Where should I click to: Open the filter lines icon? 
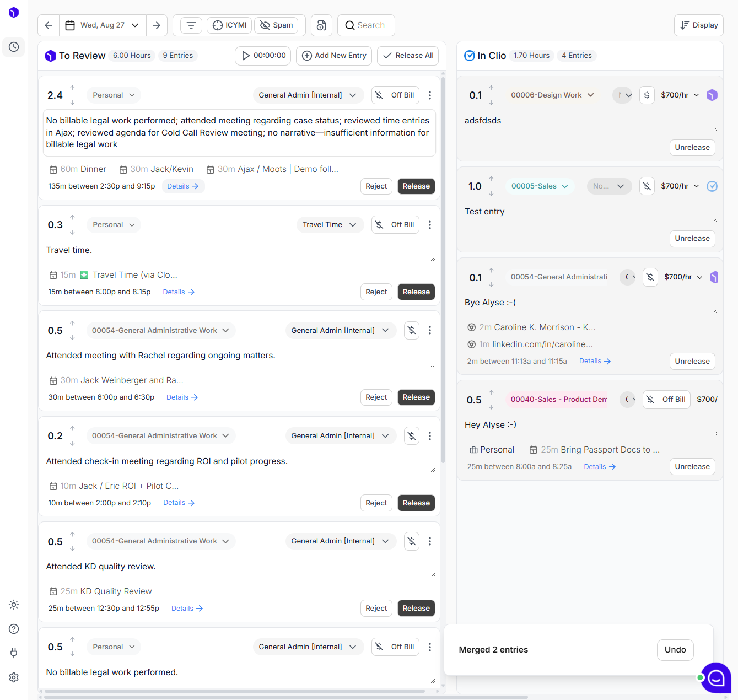click(191, 25)
